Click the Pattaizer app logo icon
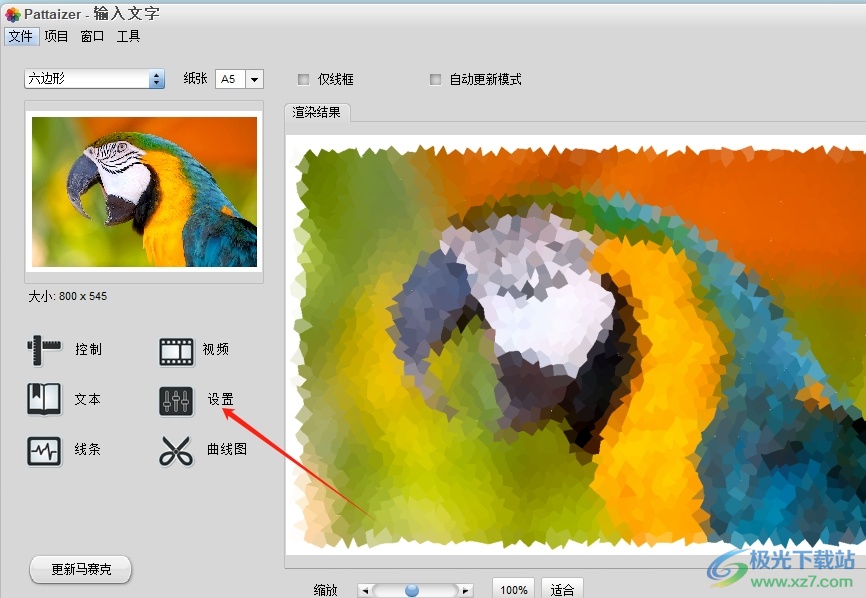The width and height of the screenshot is (866, 598). click(13, 14)
